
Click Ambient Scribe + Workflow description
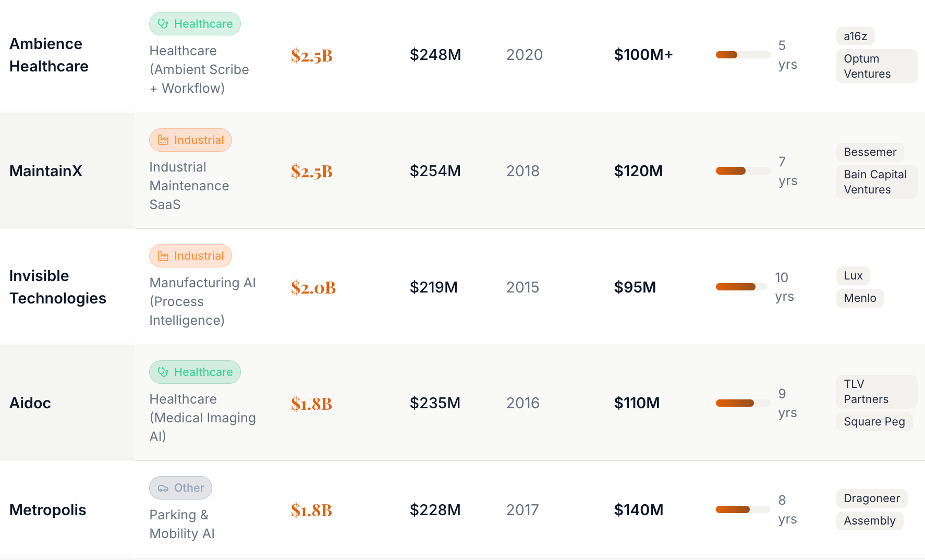point(199,70)
